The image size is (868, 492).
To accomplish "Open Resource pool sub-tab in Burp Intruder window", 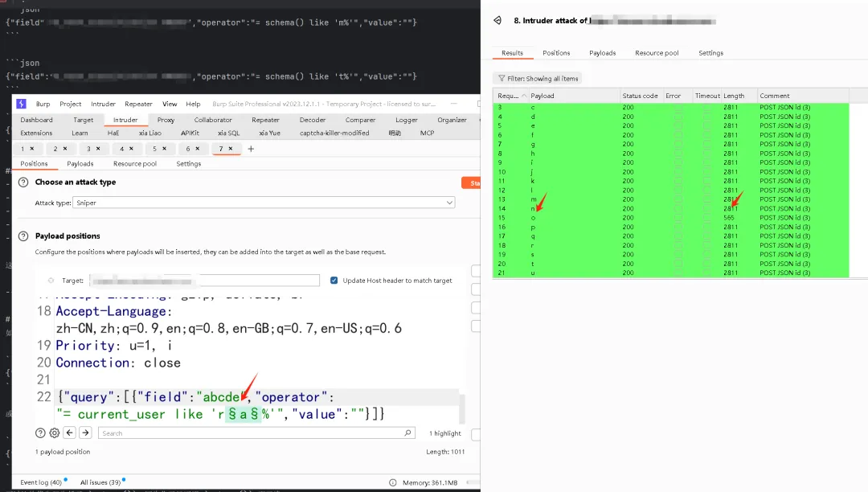I will coord(135,164).
